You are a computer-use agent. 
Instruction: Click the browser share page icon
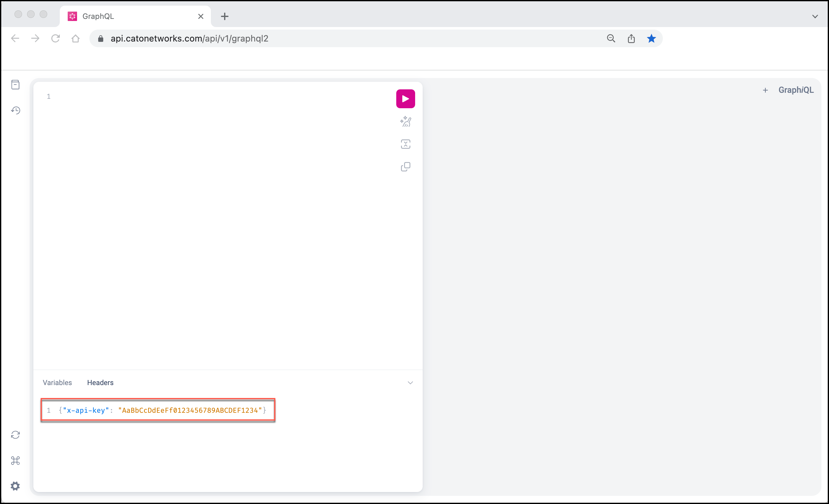pos(631,39)
